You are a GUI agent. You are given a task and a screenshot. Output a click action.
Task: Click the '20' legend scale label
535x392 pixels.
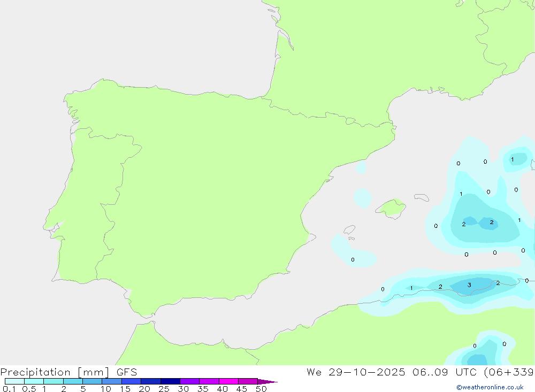(x=144, y=389)
